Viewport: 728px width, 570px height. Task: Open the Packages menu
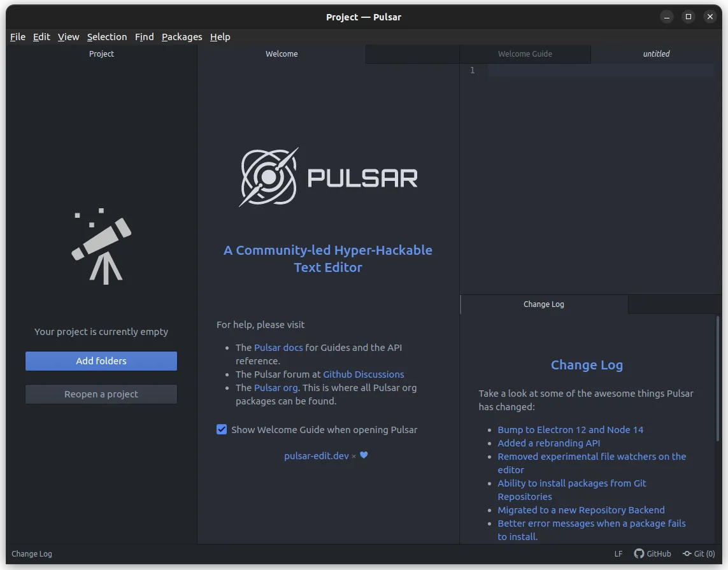coord(182,36)
